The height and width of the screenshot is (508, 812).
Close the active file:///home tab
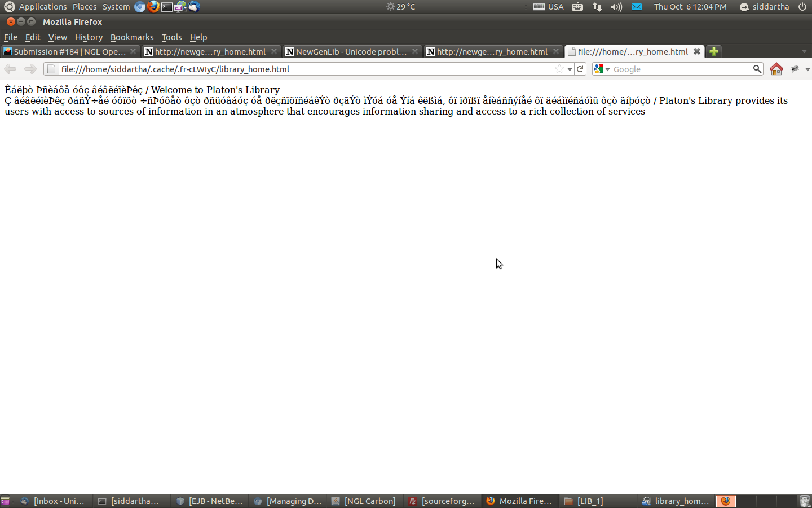(697, 51)
